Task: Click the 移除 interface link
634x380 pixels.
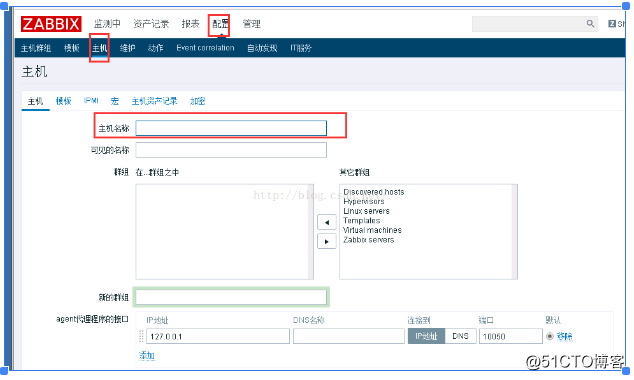Action: click(x=564, y=336)
